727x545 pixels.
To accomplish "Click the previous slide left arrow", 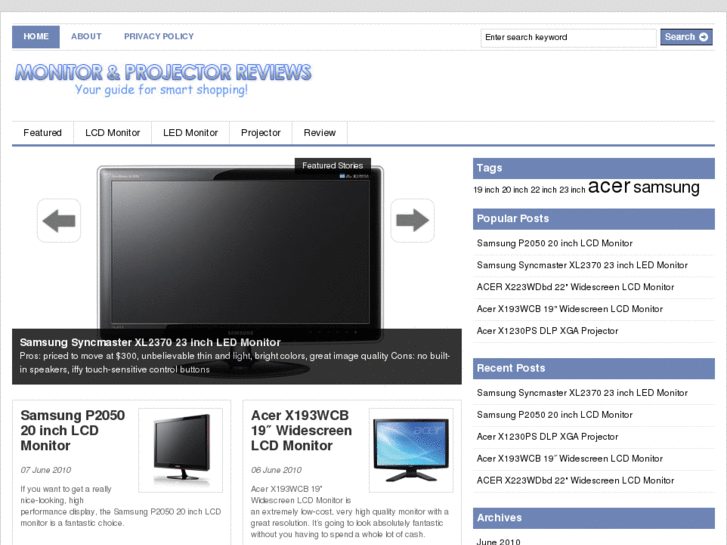I will (x=59, y=220).
